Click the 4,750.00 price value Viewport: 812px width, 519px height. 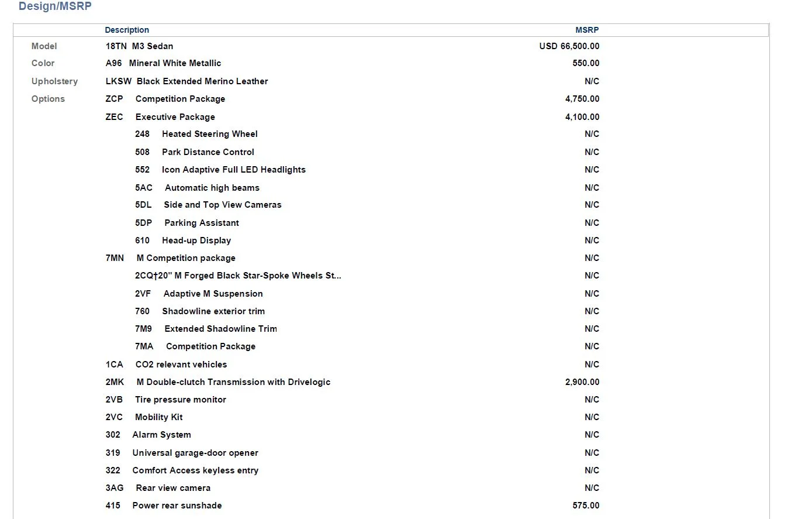point(582,99)
